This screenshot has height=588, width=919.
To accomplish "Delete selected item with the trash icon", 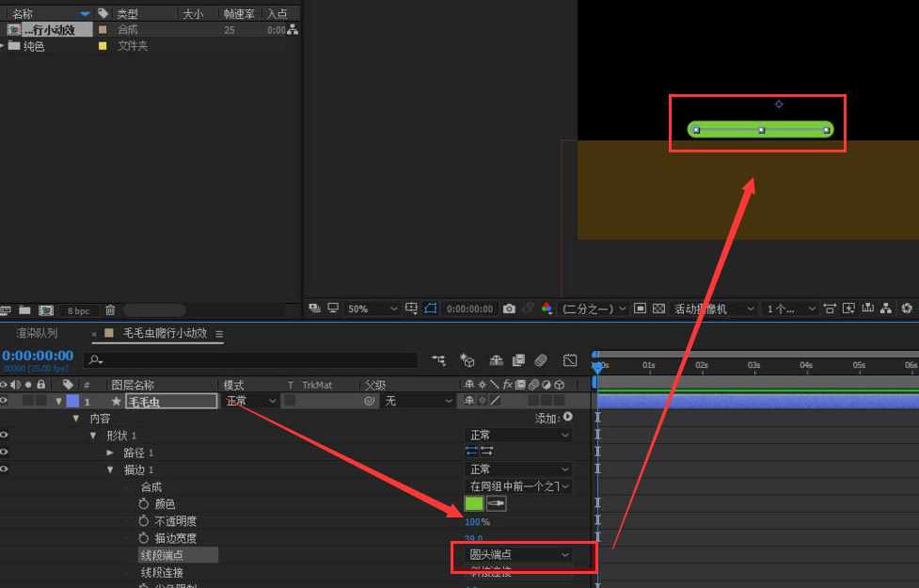I will [x=110, y=310].
